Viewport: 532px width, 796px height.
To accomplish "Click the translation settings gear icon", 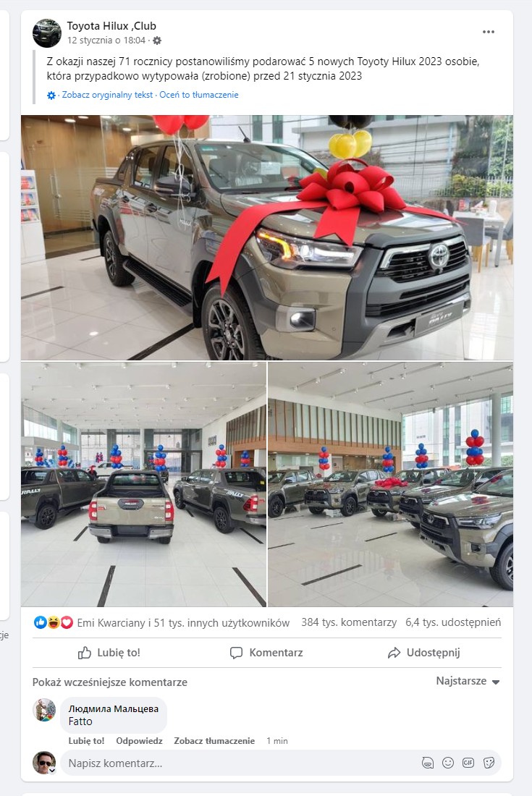I will pos(51,96).
